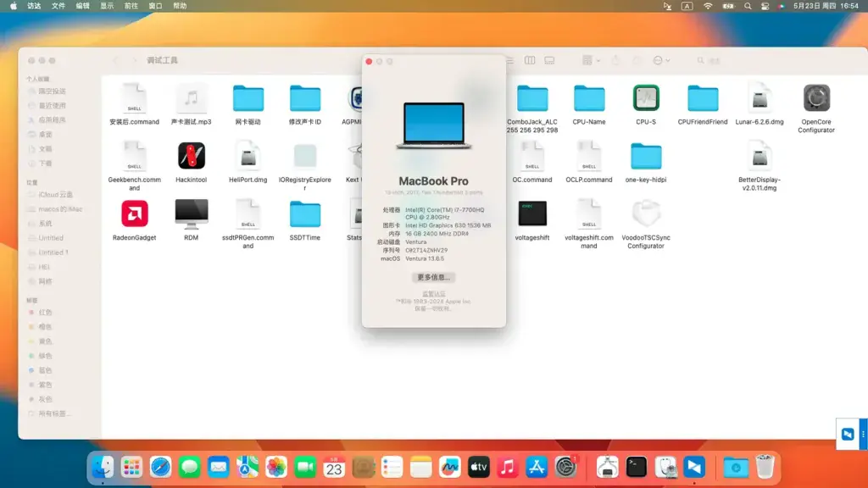Open the 窗口 menu
868x488 pixels.
coord(156,6)
